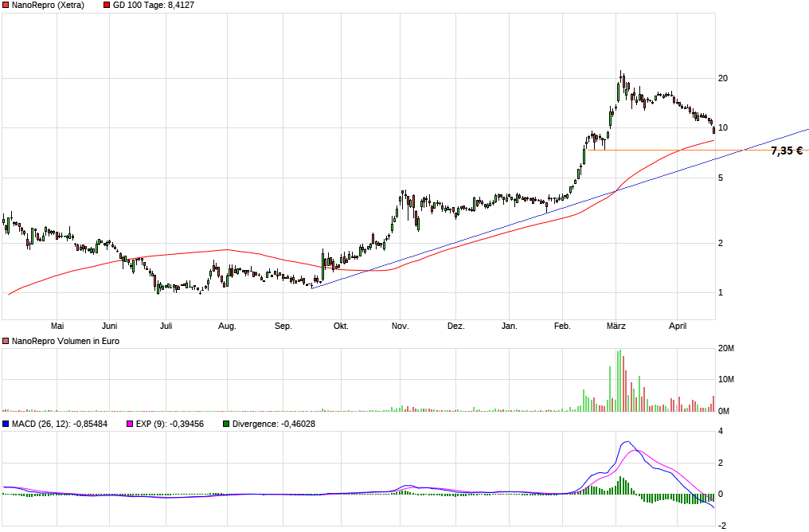Click the 7,35 € price level annotation
809x532 pixels.
click(x=787, y=151)
